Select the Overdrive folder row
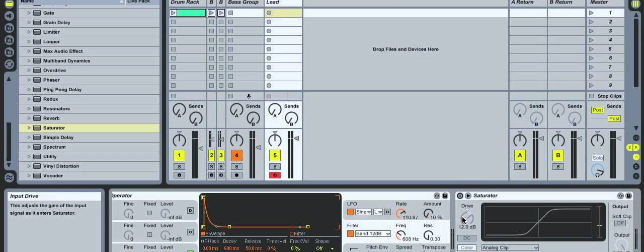644x252 pixels. (x=90, y=70)
